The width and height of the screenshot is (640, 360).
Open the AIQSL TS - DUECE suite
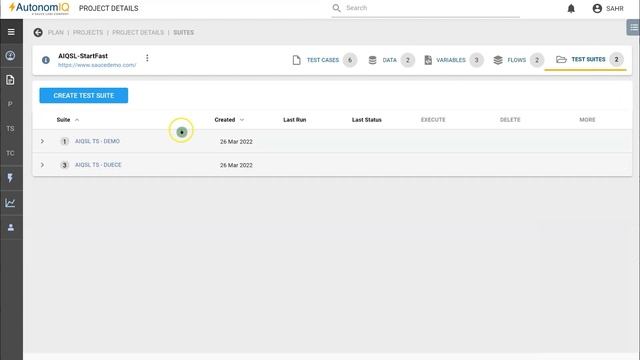click(98, 165)
